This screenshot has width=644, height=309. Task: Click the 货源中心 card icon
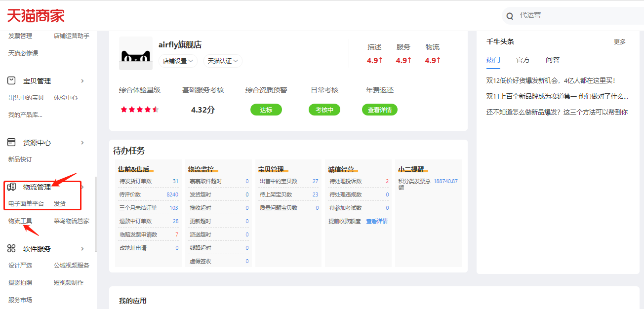[x=11, y=142]
